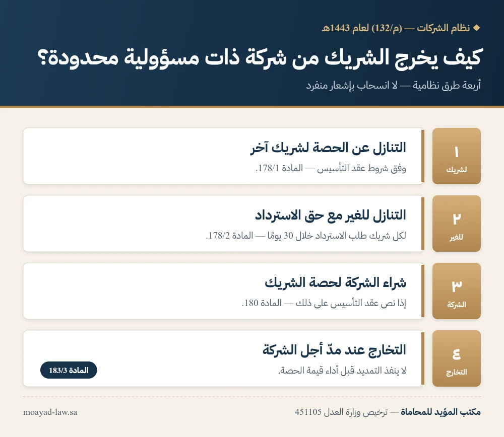Screen dimensions: 504x437
Task: Click the gold number badge ١ لشريك
Action: 457,156
